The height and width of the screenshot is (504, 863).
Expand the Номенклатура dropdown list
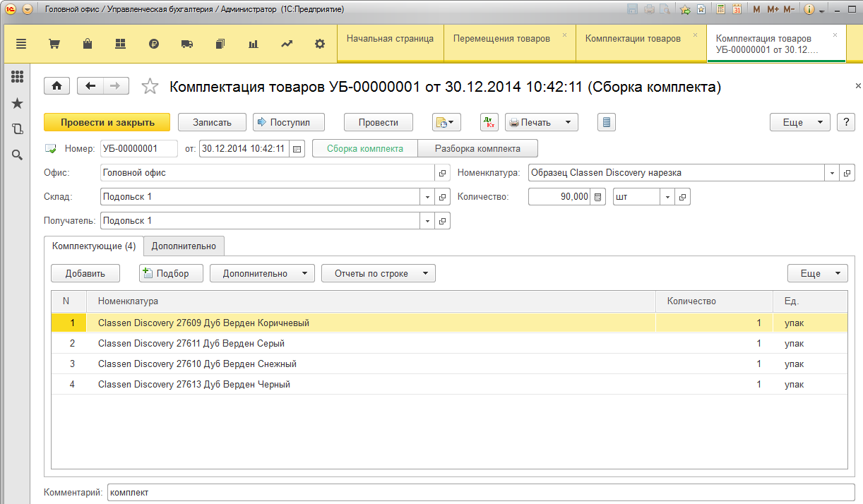(832, 173)
